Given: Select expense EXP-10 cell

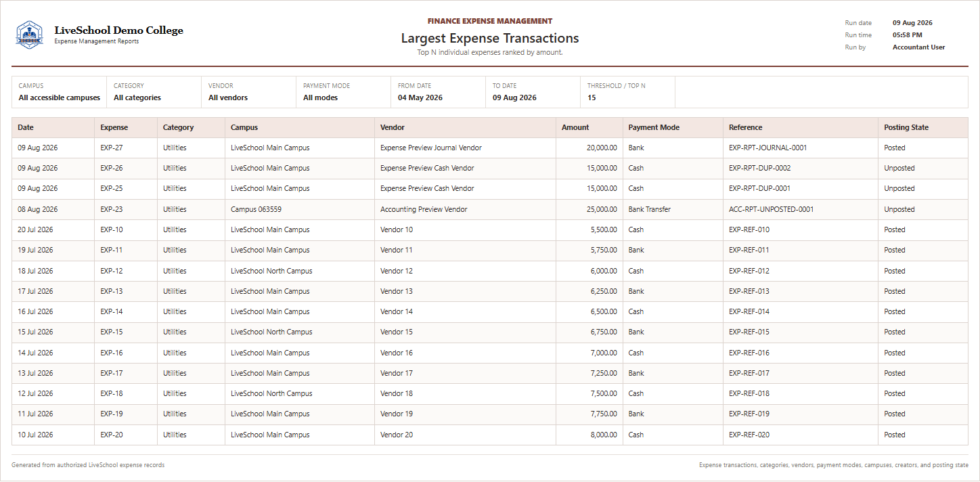Looking at the screenshot, I should (x=126, y=229).
